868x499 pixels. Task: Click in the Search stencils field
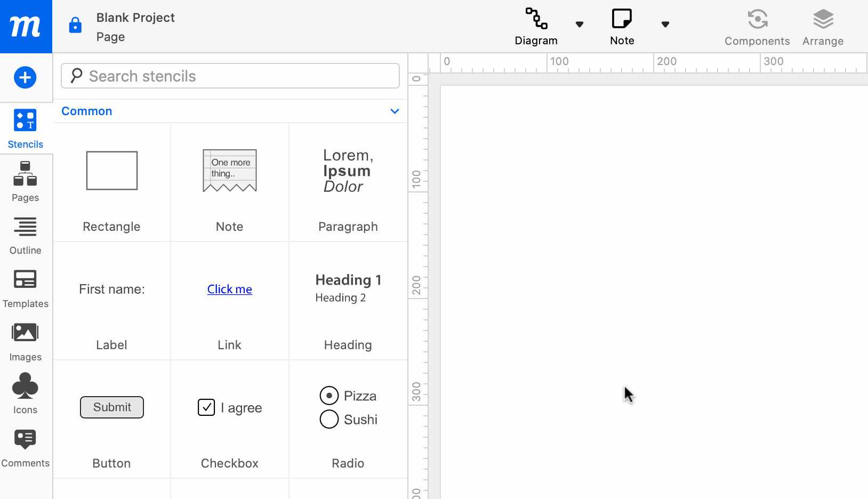pyautogui.click(x=230, y=76)
